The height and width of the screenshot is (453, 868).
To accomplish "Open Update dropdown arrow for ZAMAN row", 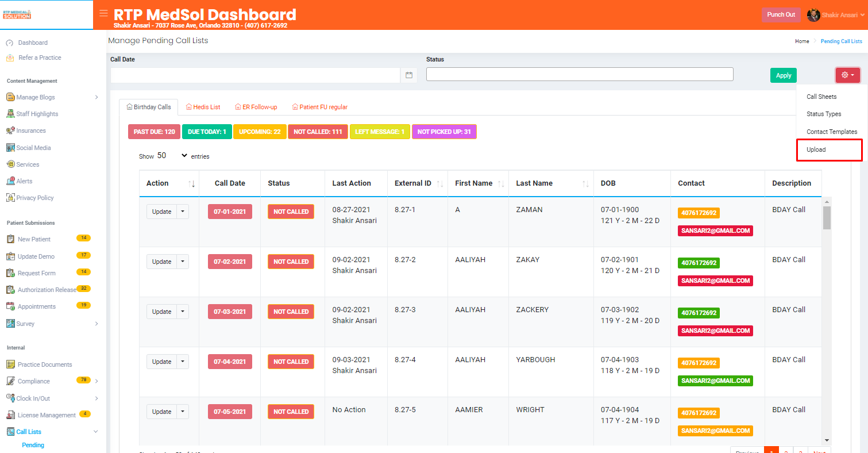I will (183, 212).
